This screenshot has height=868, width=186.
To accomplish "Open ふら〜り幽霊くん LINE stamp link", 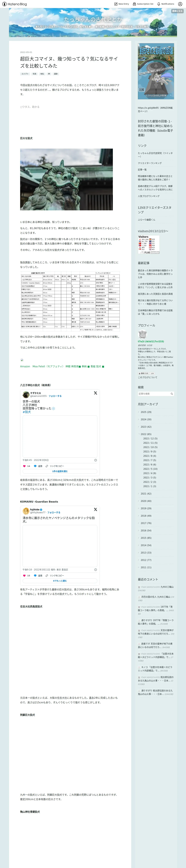I will (x=146, y=220).
